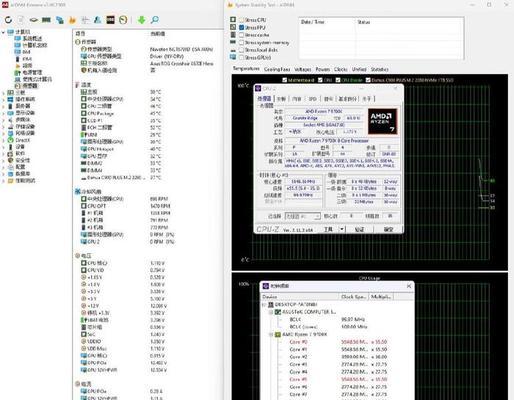Screen dimensions: 514x400
Task: Enable the Stress system memory checkbox
Action: (x=242, y=42)
